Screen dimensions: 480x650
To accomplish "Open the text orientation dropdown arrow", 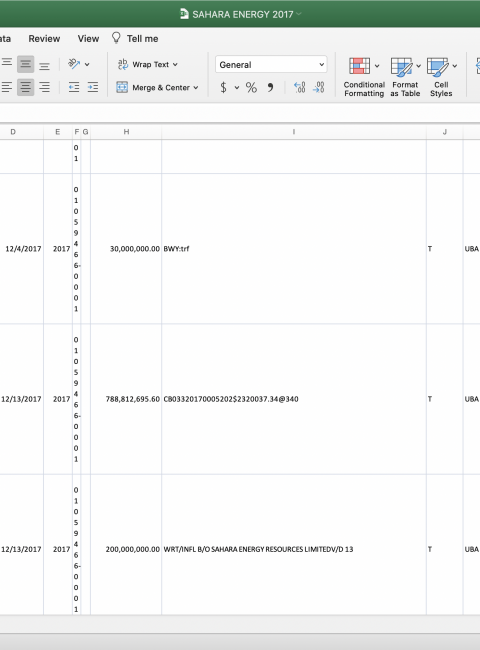I will click(87, 65).
